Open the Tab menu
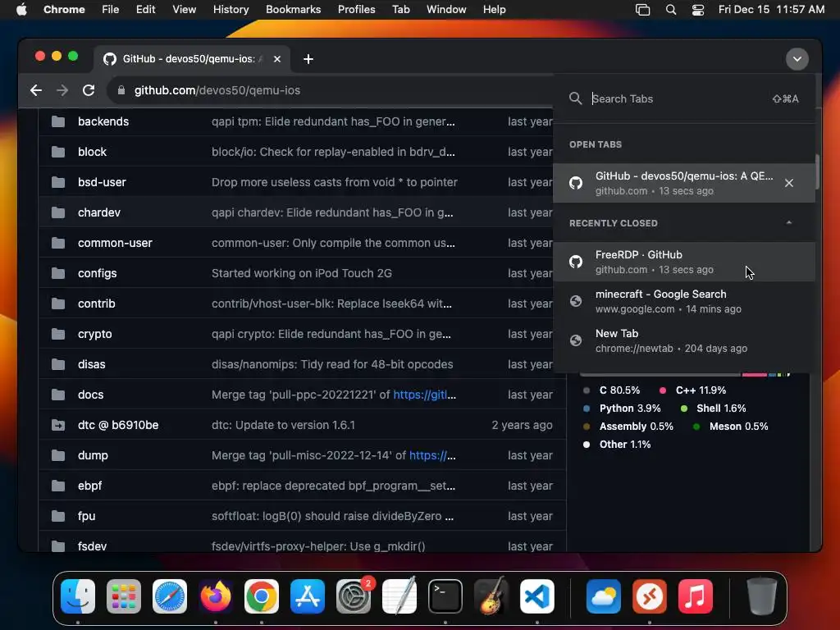Viewport: 840px width, 630px height. (400, 10)
